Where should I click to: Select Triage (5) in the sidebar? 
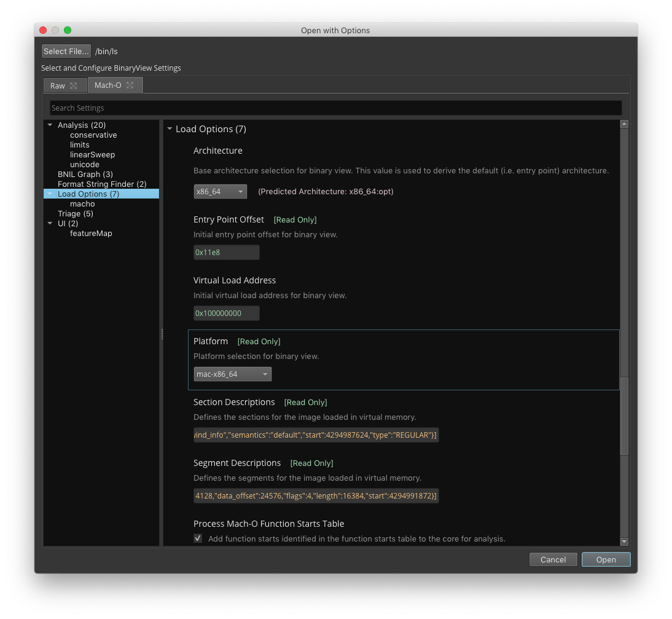tap(76, 214)
